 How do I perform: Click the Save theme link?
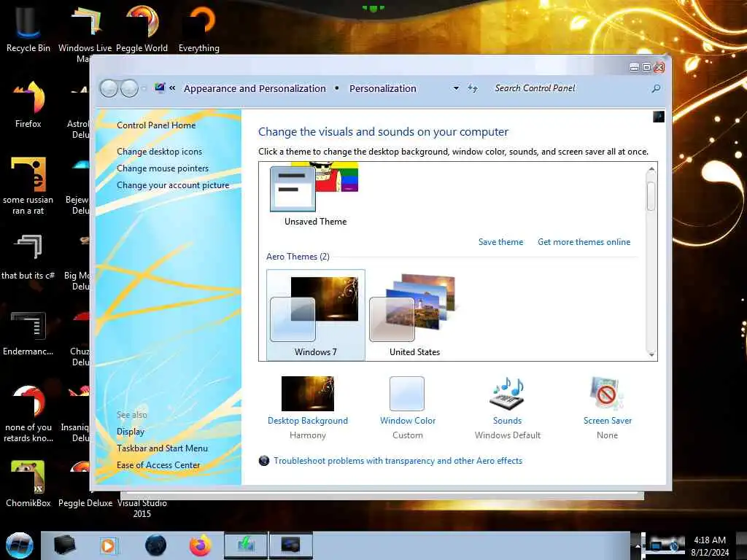coord(500,242)
